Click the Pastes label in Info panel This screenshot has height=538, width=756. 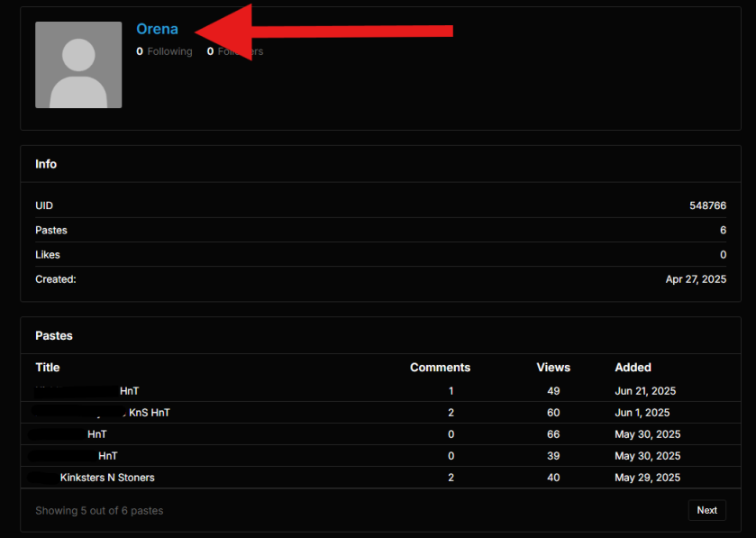(51, 231)
